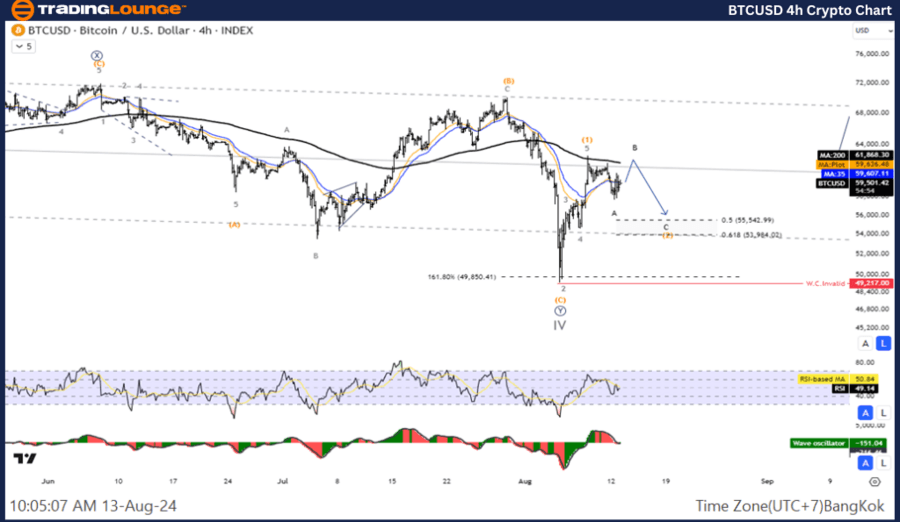Open the TradingView logo link

tap(25, 458)
